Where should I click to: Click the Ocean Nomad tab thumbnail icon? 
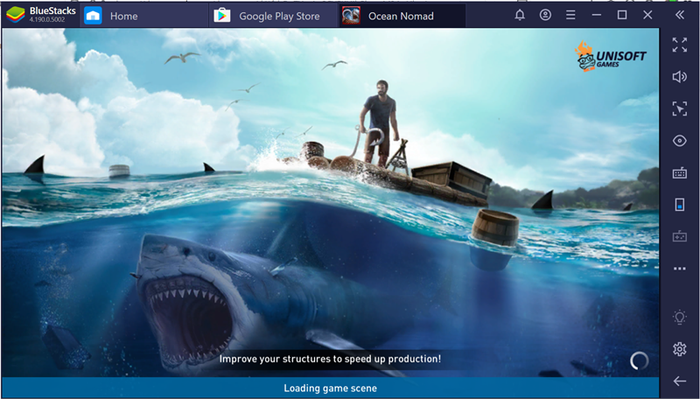tap(351, 16)
